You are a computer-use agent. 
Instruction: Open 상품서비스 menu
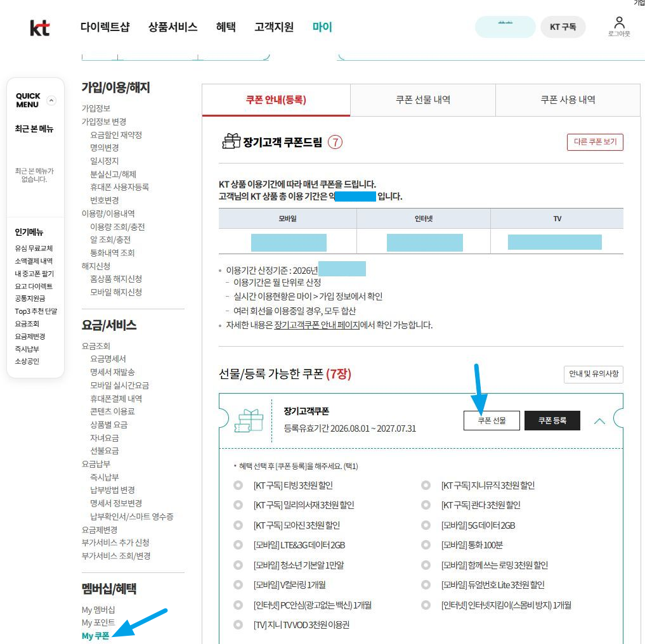(173, 27)
